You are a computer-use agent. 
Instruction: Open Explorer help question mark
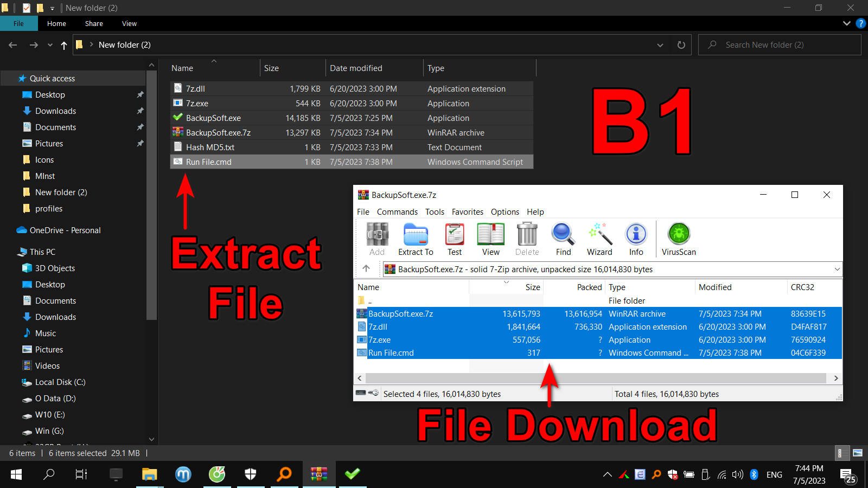[x=860, y=23]
